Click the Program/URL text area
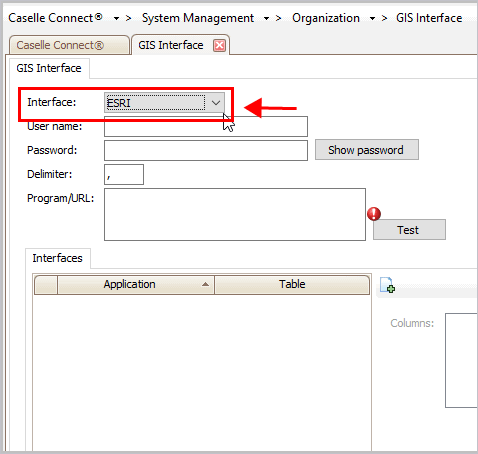Viewport: 478px width, 454px height. pyautogui.click(x=235, y=214)
